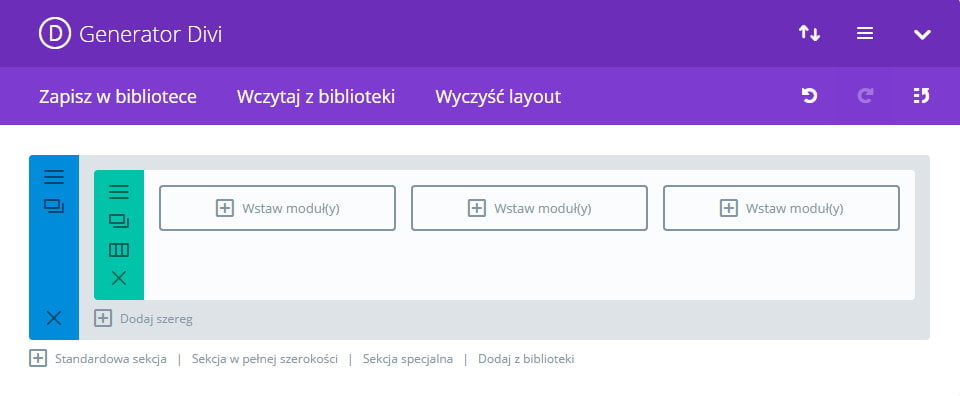Open blue section settings menu icon
Image resolution: width=960 pixels, height=396 pixels.
point(54,177)
